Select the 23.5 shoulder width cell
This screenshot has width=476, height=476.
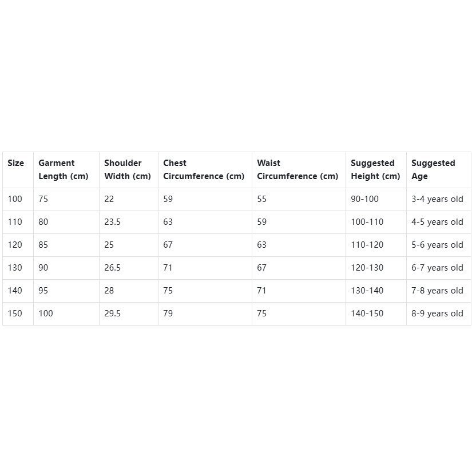112,222
